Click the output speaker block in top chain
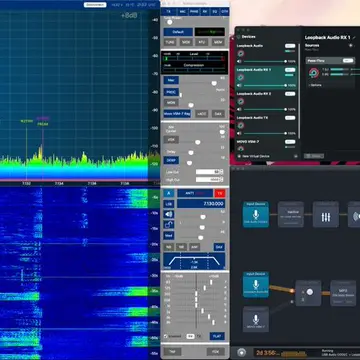The width and height of the screenshot is (360, 360). pyautogui.click(x=354, y=214)
